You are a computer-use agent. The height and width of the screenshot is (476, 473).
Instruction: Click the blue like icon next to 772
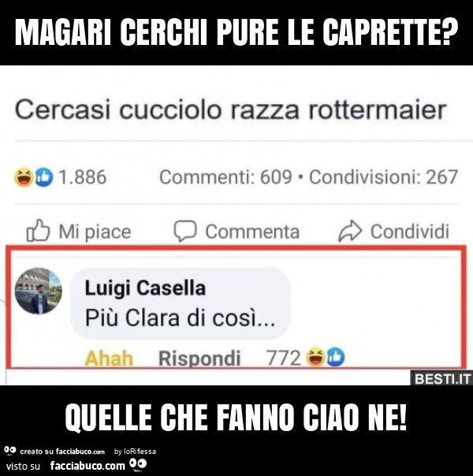pyautogui.click(x=335, y=357)
